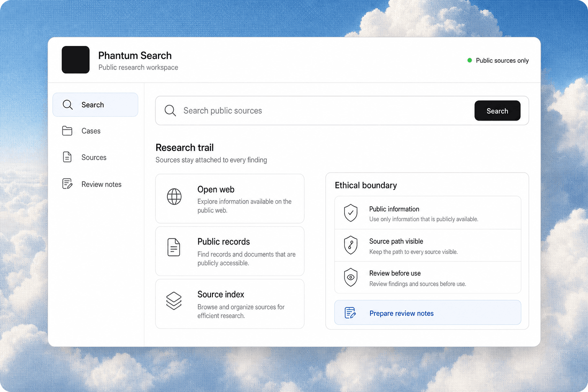Click the Public research workspace subtitle

point(138,67)
